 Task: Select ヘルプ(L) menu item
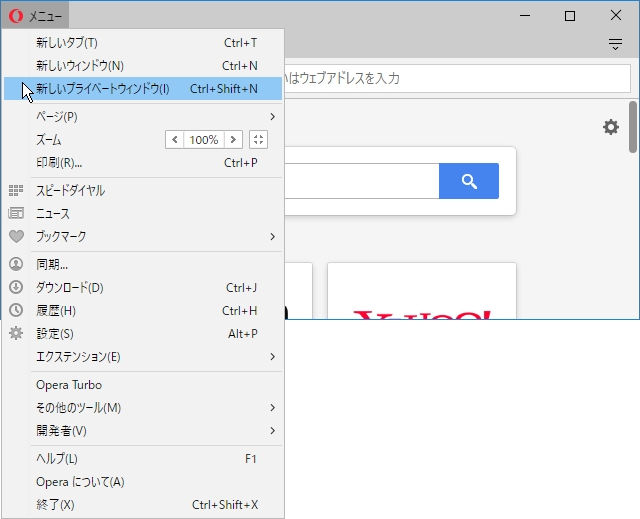(x=143, y=459)
